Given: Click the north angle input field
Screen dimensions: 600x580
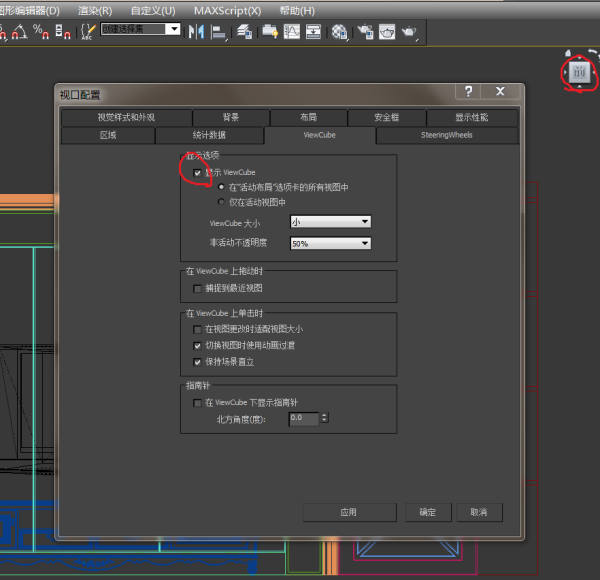Looking at the screenshot, I should [304, 419].
